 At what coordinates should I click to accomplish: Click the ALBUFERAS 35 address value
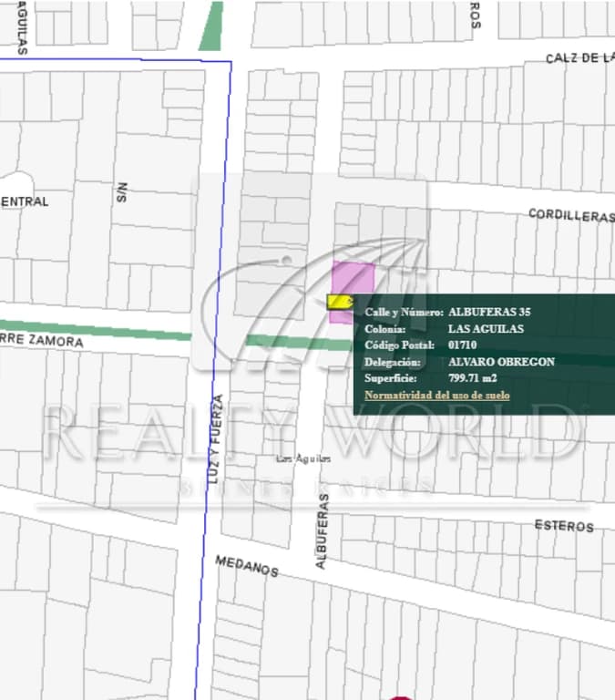point(489,312)
